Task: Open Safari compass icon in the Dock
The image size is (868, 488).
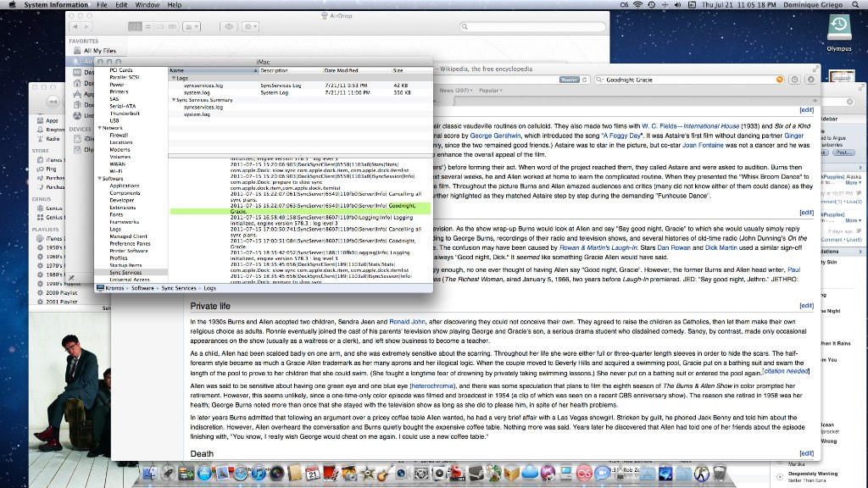Action: [x=241, y=473]
